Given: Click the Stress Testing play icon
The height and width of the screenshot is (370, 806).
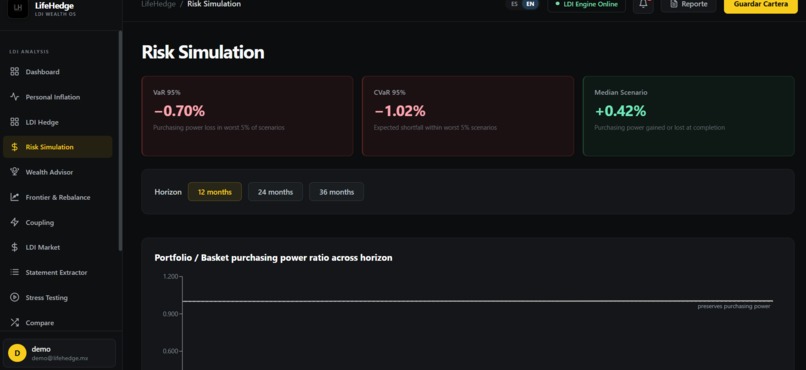Looking at the screenshot, I should (x=14, y=298).
